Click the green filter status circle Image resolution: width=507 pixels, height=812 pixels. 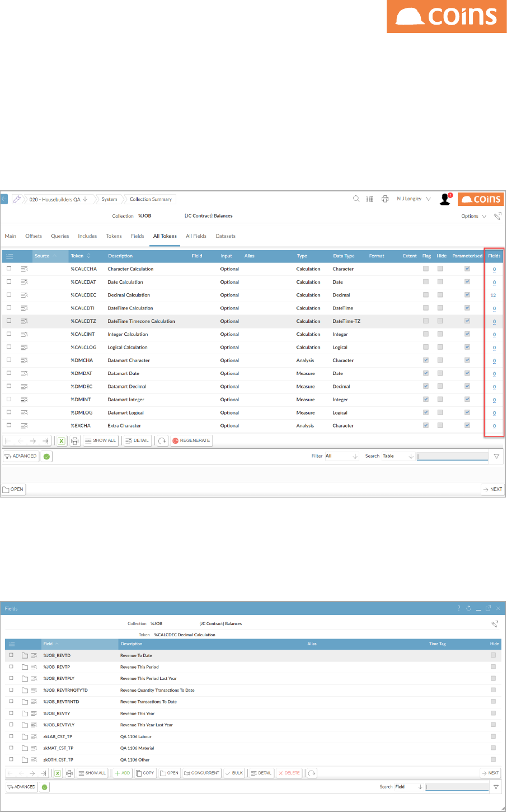tap(46, 457)
